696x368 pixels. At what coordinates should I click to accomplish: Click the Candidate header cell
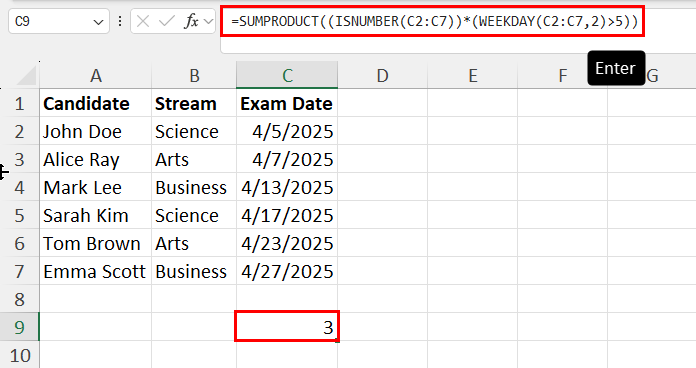pyautogui.click(x=95, y=103)
